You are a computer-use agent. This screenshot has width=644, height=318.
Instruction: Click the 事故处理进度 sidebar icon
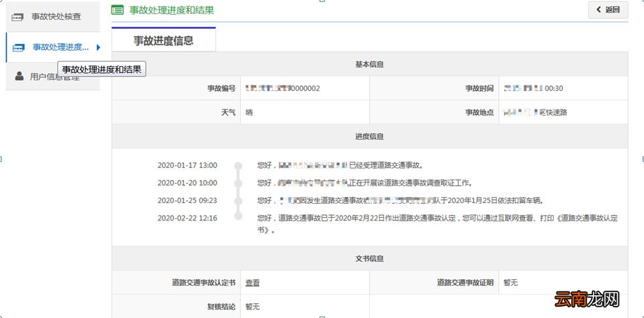19,47
